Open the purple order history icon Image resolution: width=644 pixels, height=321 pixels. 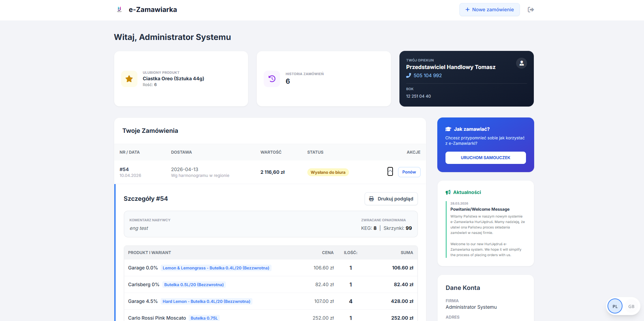pyautogui.click(x=272, y=79)
